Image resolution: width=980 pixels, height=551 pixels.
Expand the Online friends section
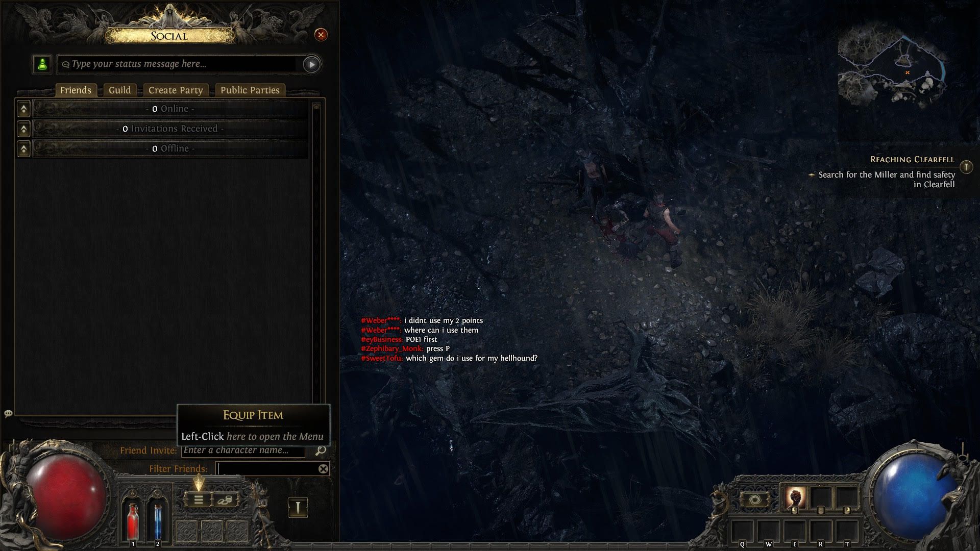[x=23, y=108]
